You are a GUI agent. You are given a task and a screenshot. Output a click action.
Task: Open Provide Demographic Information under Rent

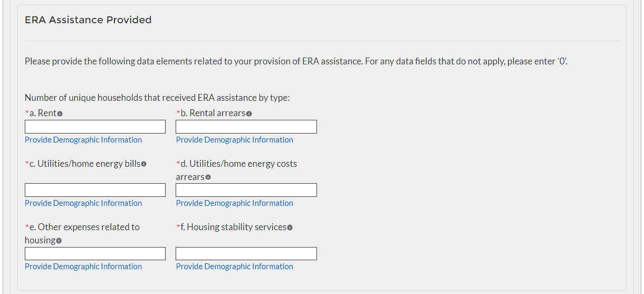83,140
